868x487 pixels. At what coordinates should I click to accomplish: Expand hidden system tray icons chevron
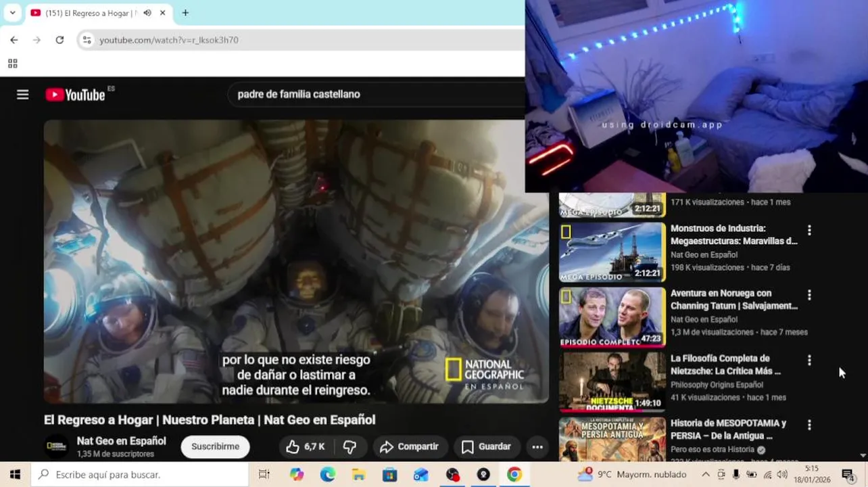[706, 475]
